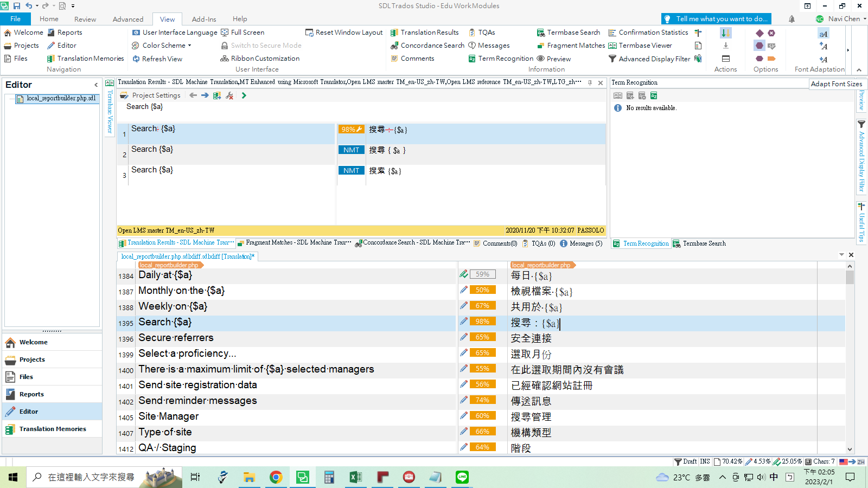Select local_reportbuilder.php file in Editor tree
The image size is (868, 488).
click(56, 99)
